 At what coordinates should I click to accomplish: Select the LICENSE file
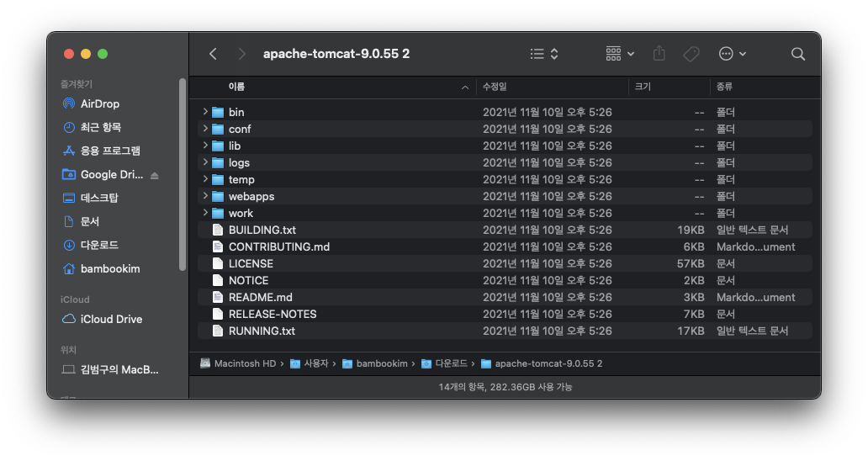(505, 263)
